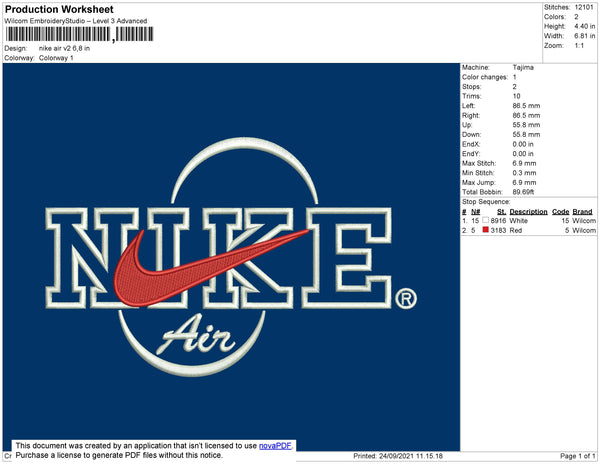Click the 'Brand' column header
Image resolution: width=600 pixels, height=464 pixels.
tap(582, 212)
